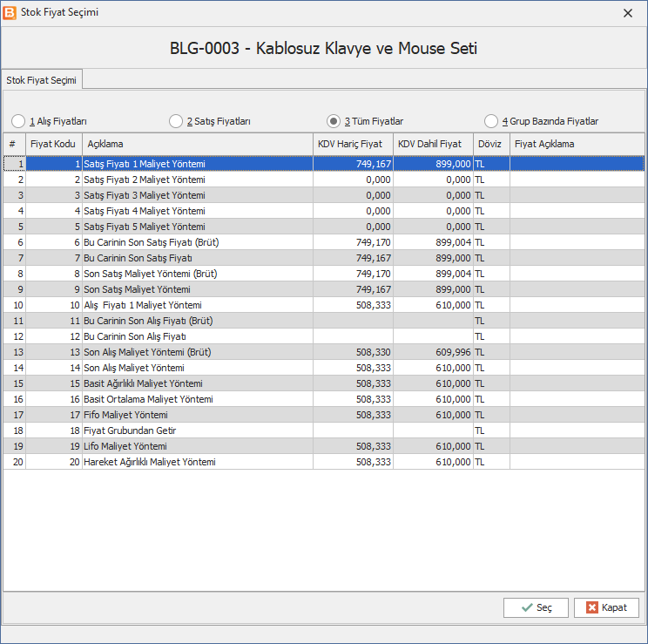Click the 609,996 KDV Dahil Fiyat cell
The image size is (648, 644).
(x=433, y=352)
